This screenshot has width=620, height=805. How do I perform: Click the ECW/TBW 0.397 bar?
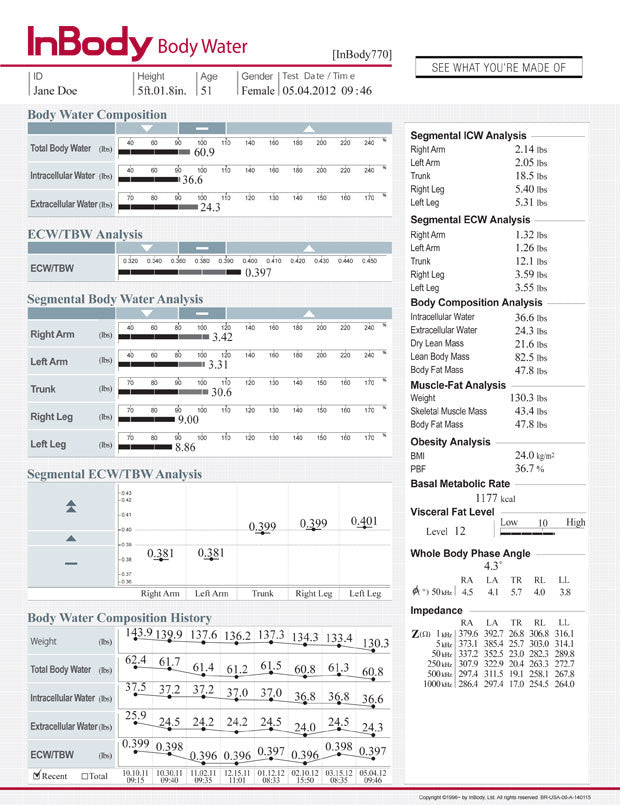pyautogui.click(x=179, y=272)
